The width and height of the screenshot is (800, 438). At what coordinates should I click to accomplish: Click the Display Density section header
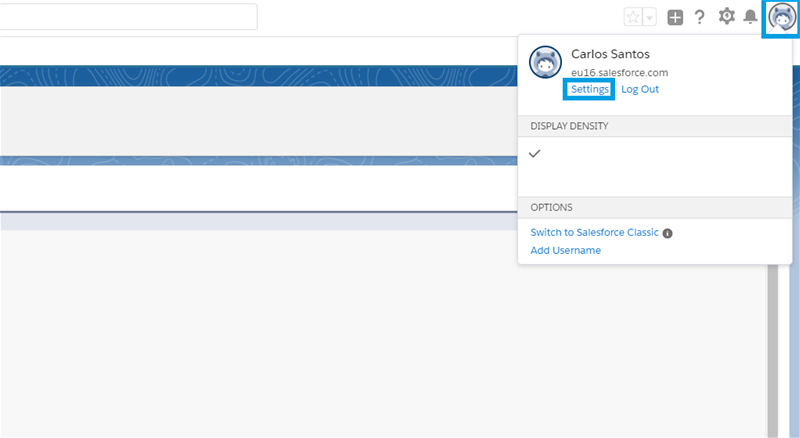tap(569, 126)
